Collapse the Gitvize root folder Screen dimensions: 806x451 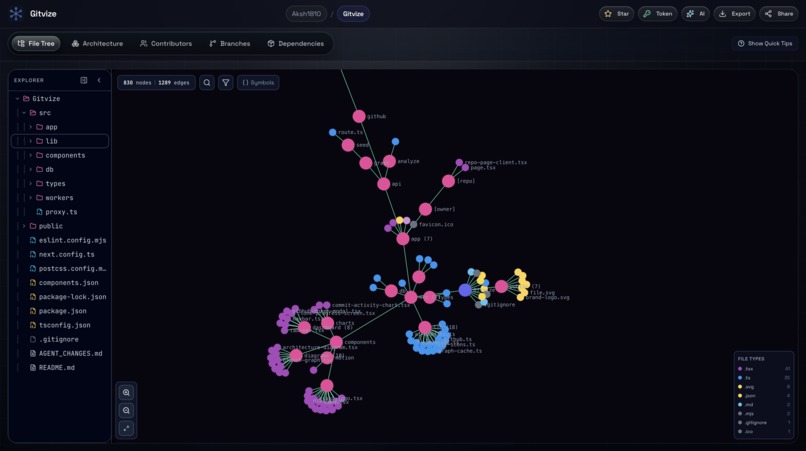(17, 99)
